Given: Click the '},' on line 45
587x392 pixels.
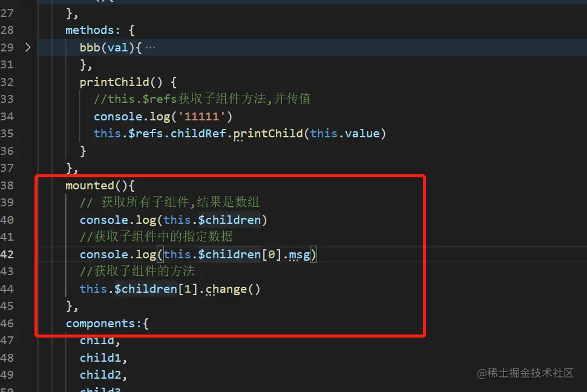Looking at the screenshot, I should pyautogui.click(x=72, y=306).
